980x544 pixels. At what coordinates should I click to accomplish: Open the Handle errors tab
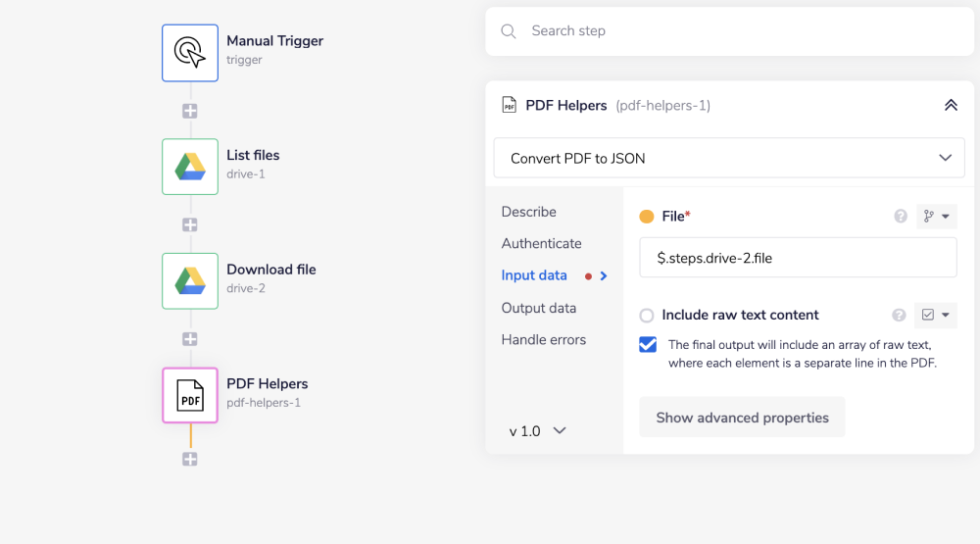(x=543, y=340)
